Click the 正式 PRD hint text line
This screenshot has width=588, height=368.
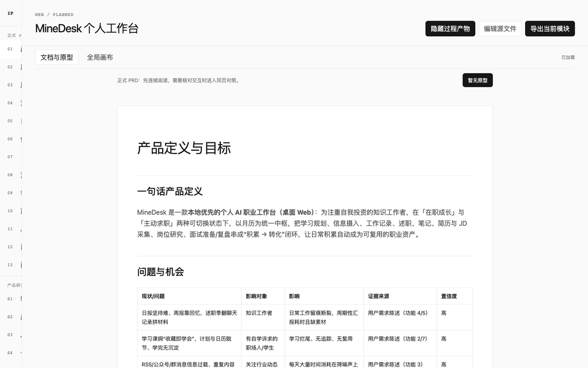[x=178, y=80]
